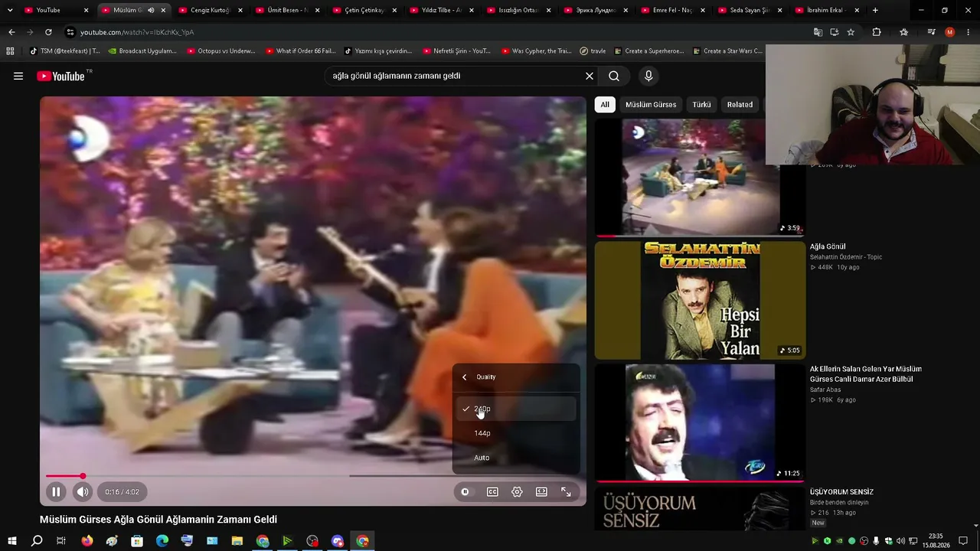Start voice search with the microphone
Image resolution: width=980 pixels, height=551 pixels.
pyautogui.click(x=648, y=76)
